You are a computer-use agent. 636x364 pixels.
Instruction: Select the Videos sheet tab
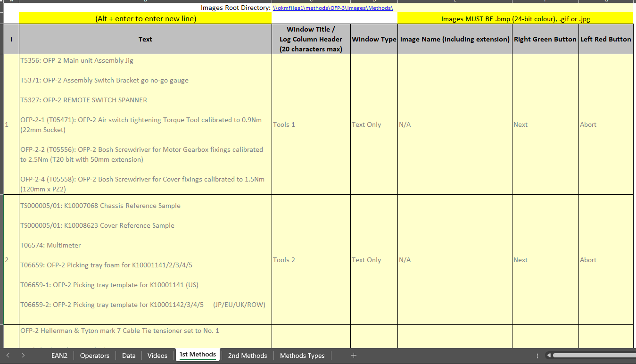point(157,356)
